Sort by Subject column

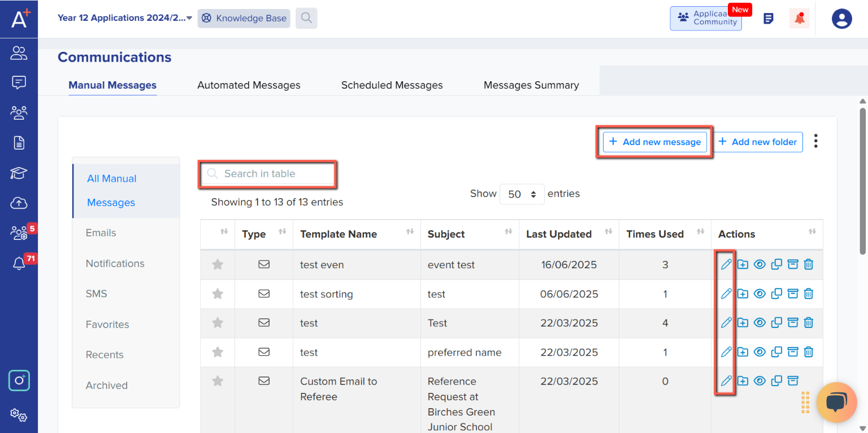pyautogui.click(x=470, y=234)
